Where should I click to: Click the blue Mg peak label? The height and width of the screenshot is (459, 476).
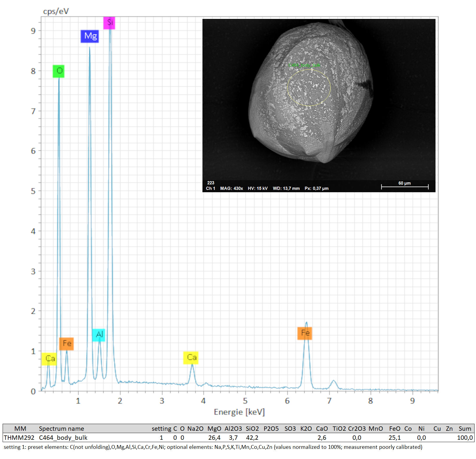click(x=90, y=36)
